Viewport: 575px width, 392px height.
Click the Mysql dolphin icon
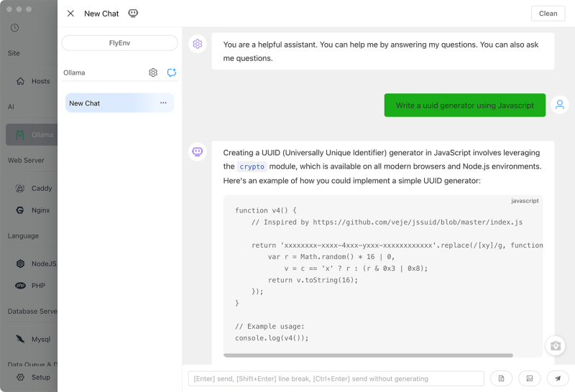pos(21,340)
